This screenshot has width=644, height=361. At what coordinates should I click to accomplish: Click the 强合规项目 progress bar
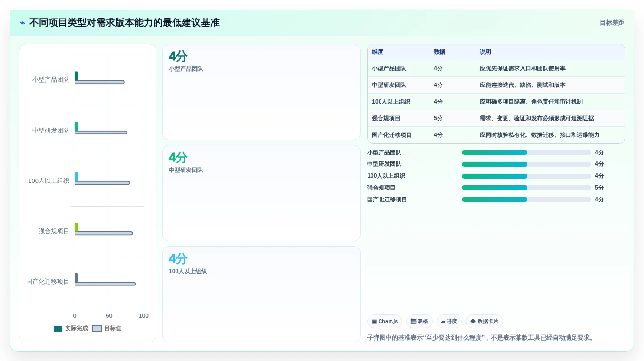click(x=527, y=188)
